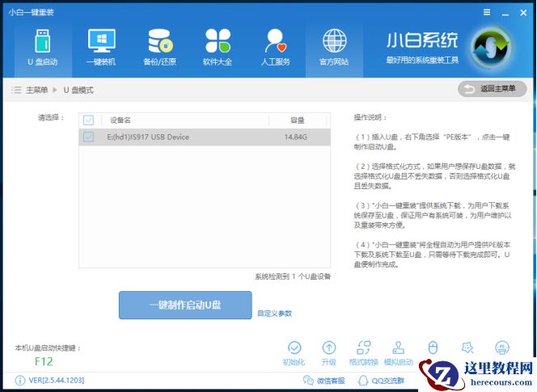Click the 容量 column header
The image size is (537, 392).
(298, 120)
